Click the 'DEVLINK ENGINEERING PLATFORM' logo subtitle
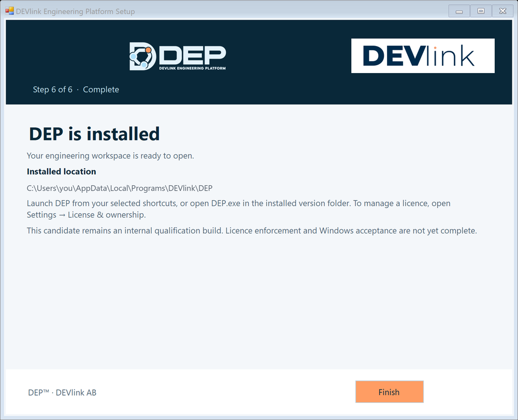Viewport: 518px width, 420px height. tap(192, 68)
